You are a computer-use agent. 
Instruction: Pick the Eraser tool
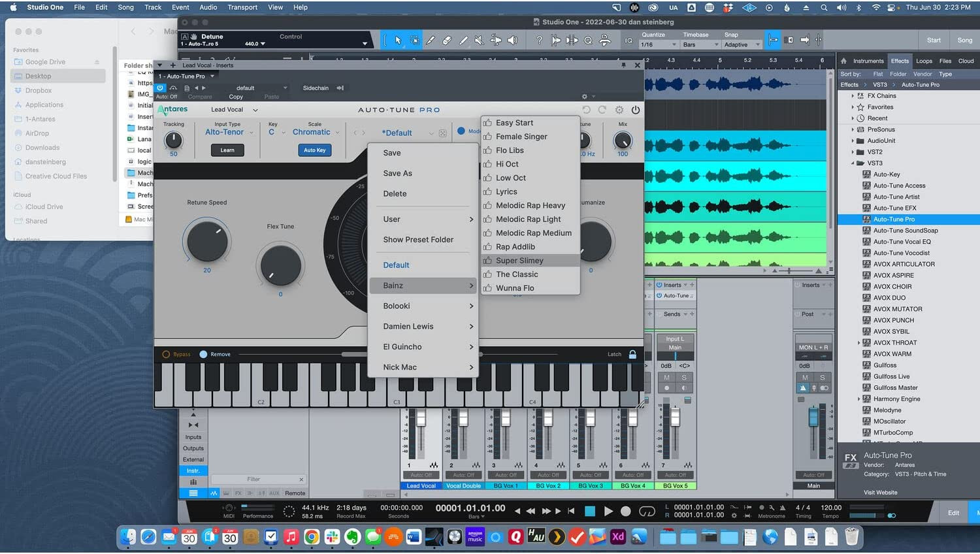447,41
